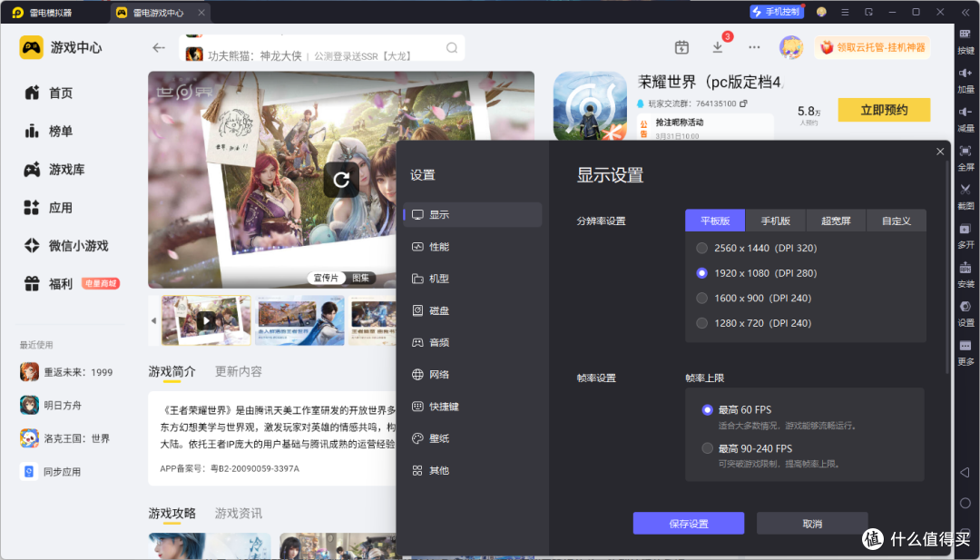Open recent item 同步应用
Viewport: 980px width, 560px height.
50,471
